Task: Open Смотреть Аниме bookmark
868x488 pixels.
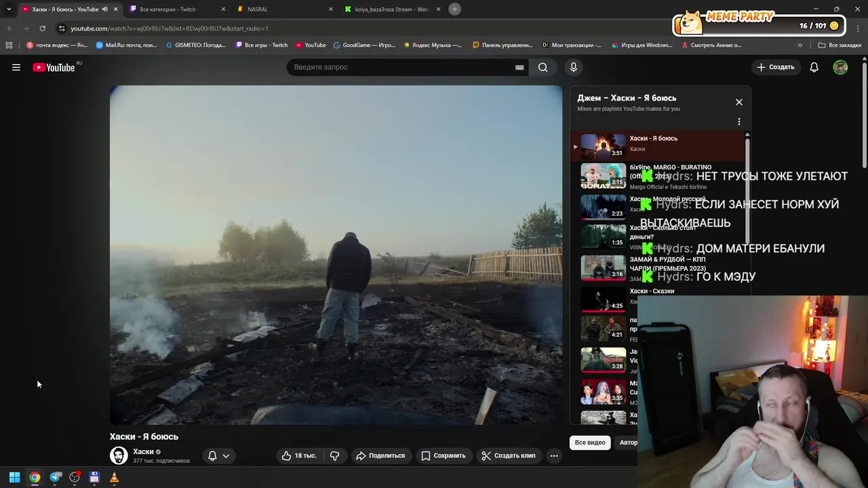Action: pos(711,45)
